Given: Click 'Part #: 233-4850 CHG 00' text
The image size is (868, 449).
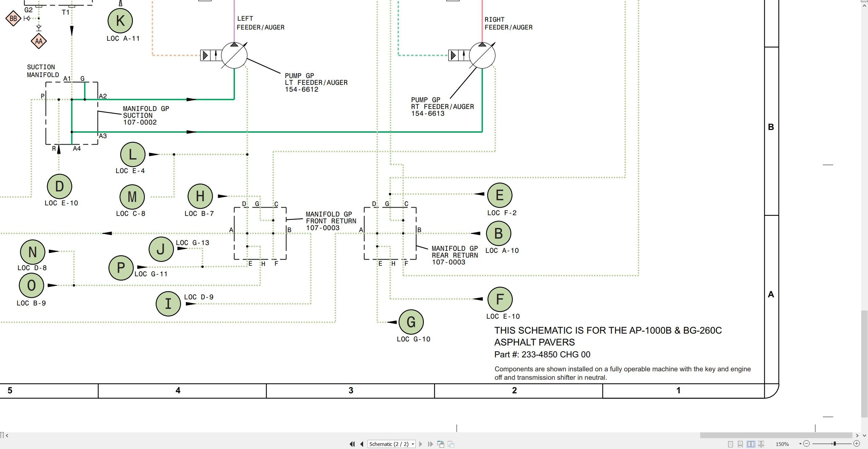Looking at the screenshot, I should click(x=542, y=355).
